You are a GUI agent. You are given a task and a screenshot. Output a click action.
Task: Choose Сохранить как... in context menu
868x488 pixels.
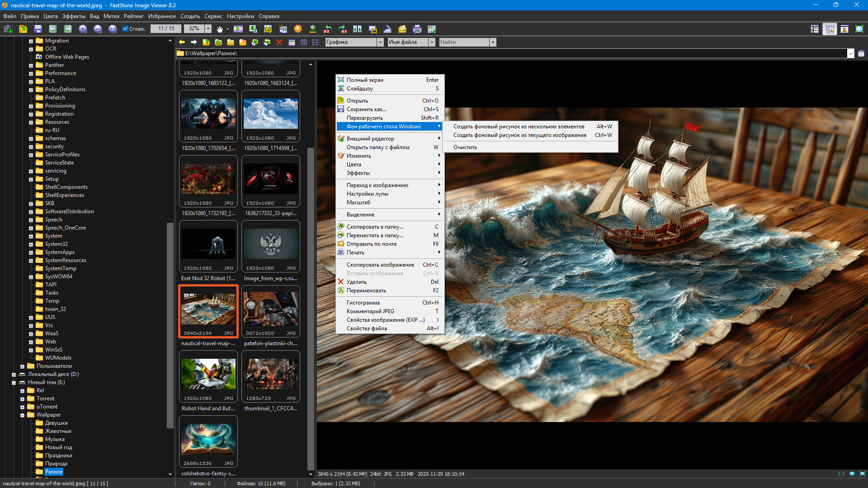[366, 109]
